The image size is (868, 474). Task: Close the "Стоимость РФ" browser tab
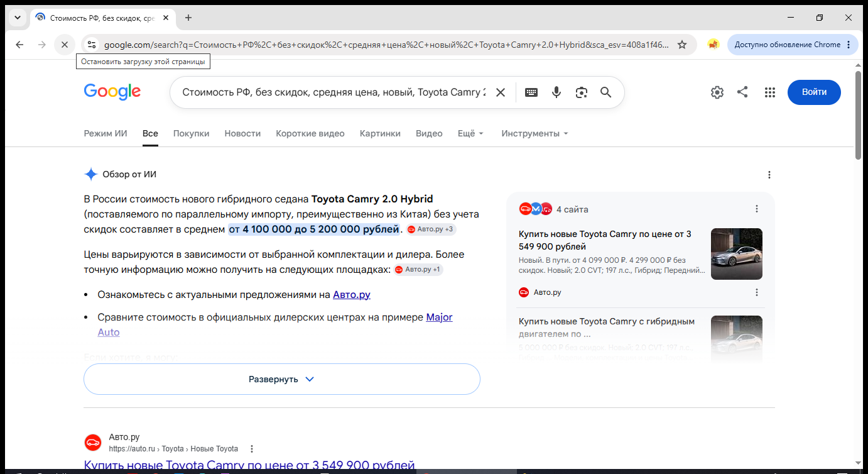coord(166,18)
